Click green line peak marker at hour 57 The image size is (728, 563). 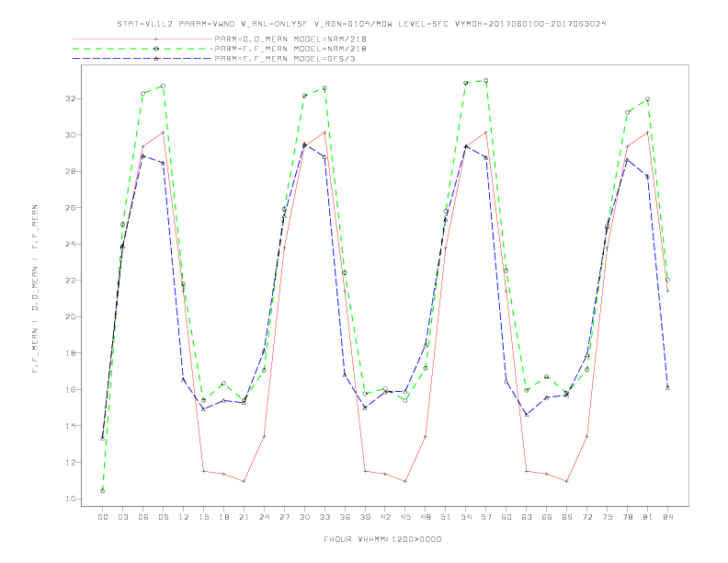[x=486, y=80]
